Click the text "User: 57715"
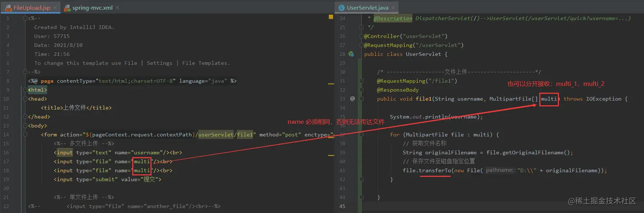This screenshot has width=644, height=213. pyautogui.click(x=52, y=36)
